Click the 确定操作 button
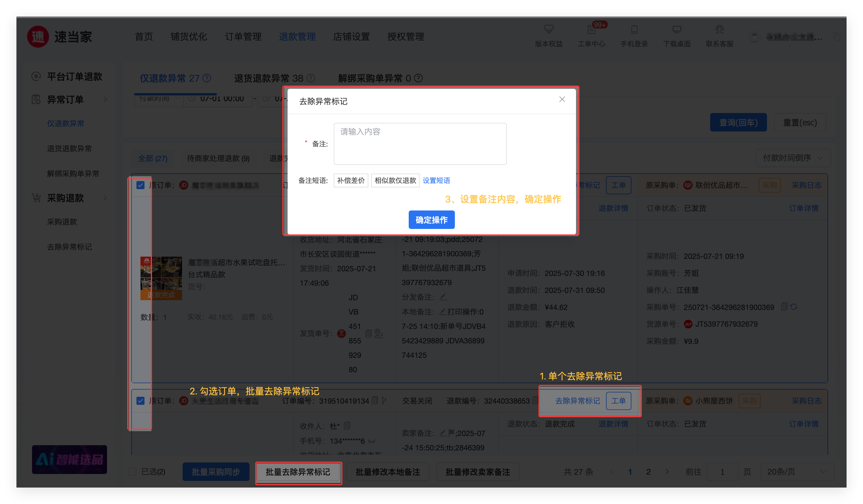Image resolution: width=863 pixels, height=504 pixels. tap(431, 220)
